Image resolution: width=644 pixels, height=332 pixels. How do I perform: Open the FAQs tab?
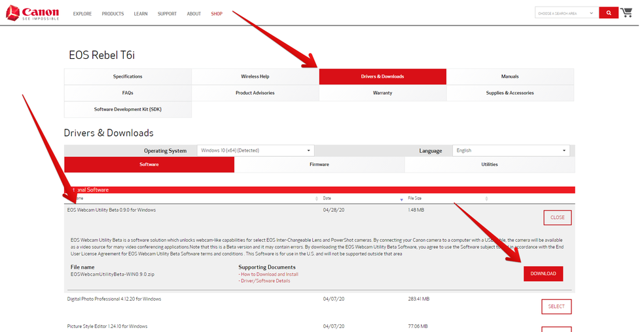[x=128, y=93]
